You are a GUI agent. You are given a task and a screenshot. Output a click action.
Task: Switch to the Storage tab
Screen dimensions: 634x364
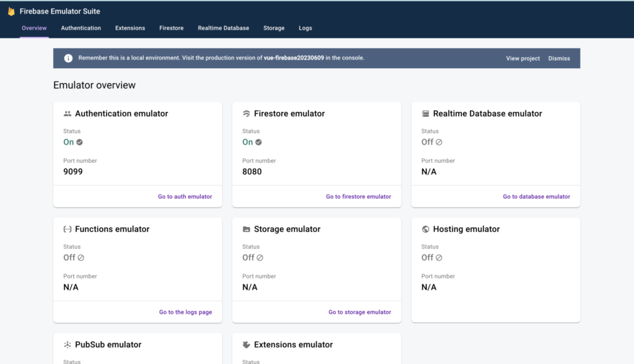click(274, 28)
